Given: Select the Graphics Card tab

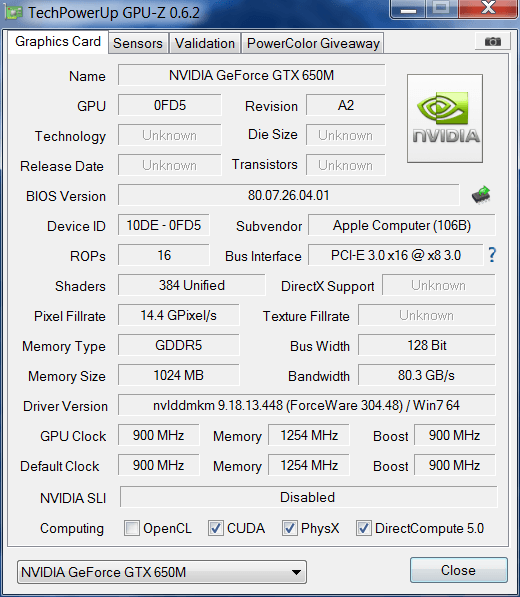Looking at the screenshot, I should (58, 42).
